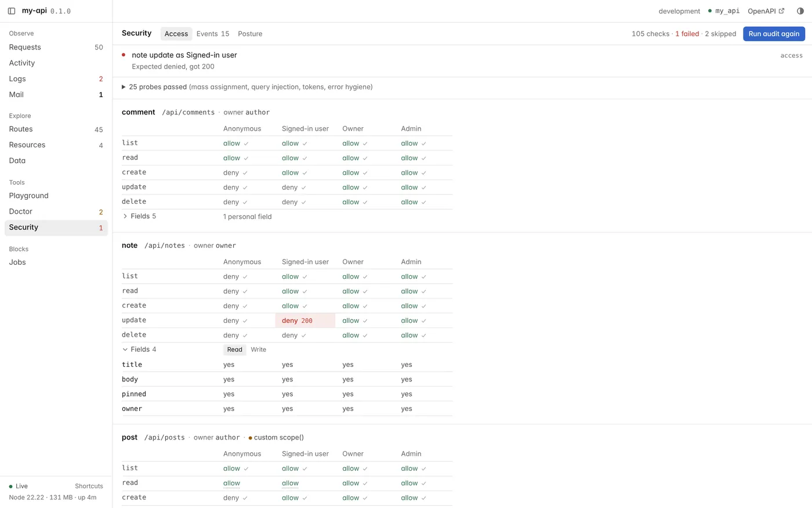
Task: Click the 'note update as Signed-in user' failure
Action: click(184, 55)
